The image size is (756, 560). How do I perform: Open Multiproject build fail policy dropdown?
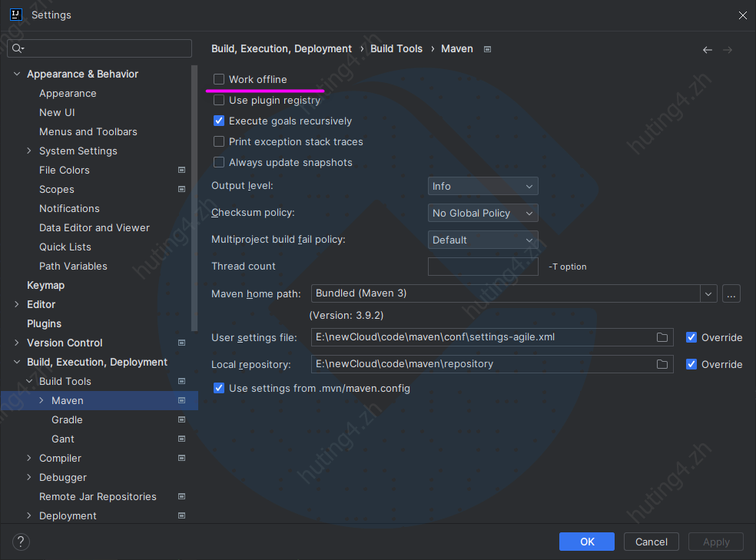click(x=482, y=240)
